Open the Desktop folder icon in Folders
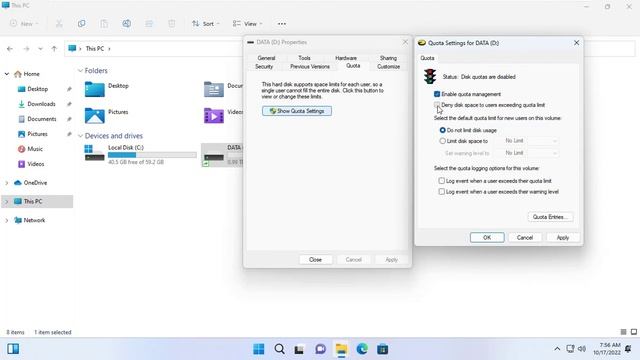The image size is (640, 360). pyautogui.click(x=95, y=89)
